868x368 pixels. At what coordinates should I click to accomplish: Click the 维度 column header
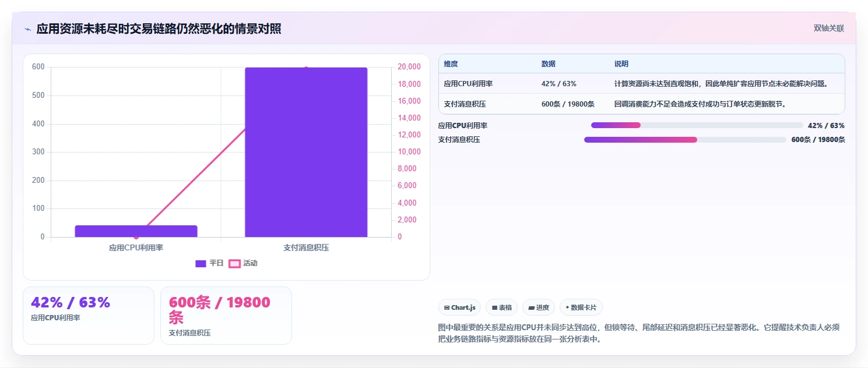[x=451, y=64]
